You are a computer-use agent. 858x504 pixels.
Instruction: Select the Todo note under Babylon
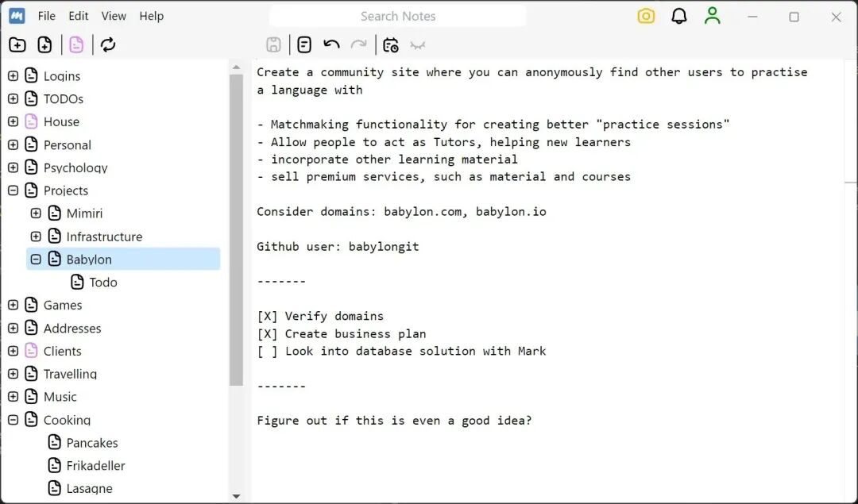coord(102,282)
